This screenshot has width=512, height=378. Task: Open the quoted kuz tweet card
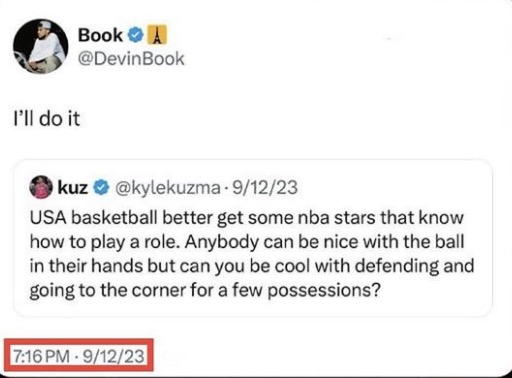point(253,238)
